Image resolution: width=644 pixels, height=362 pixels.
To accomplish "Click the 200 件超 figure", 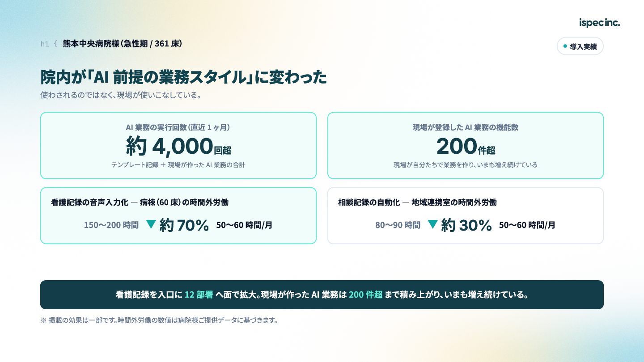I will tap(466, 146).
